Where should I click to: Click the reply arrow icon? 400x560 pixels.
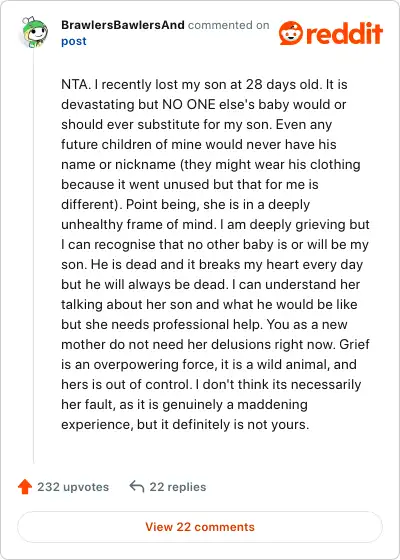137,486
